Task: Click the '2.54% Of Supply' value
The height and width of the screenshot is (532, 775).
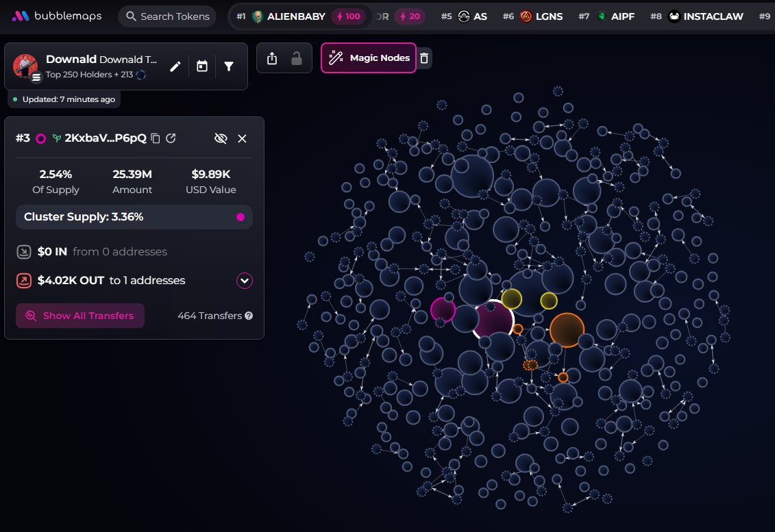Action: tap(56, 181)
